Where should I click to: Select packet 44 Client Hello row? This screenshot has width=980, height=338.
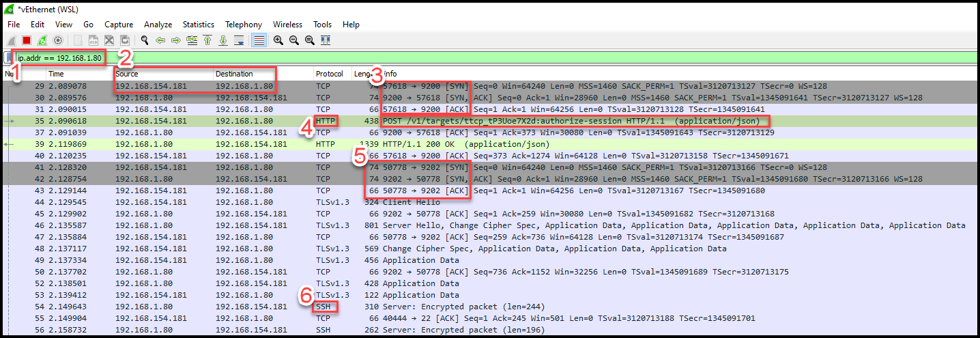point(490,202)
